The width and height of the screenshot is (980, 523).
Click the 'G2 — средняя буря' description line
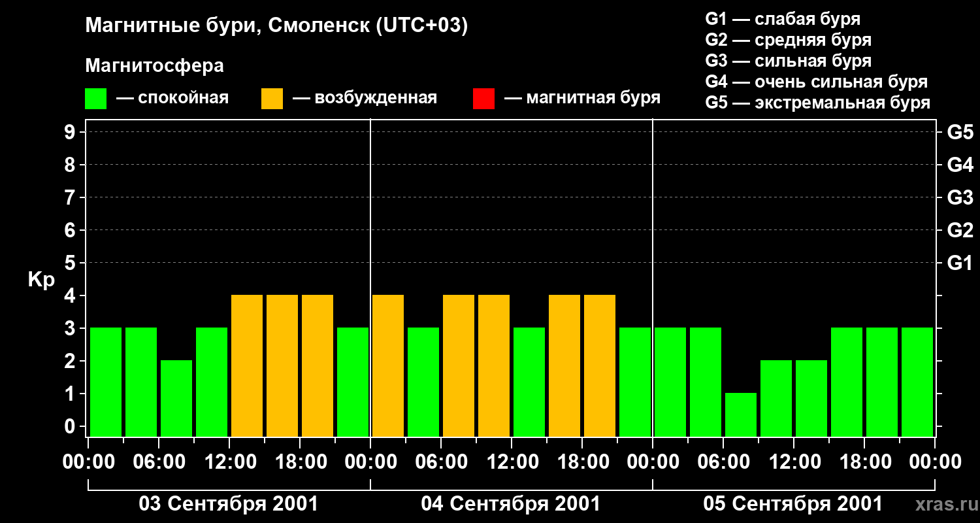click(789, 40)
